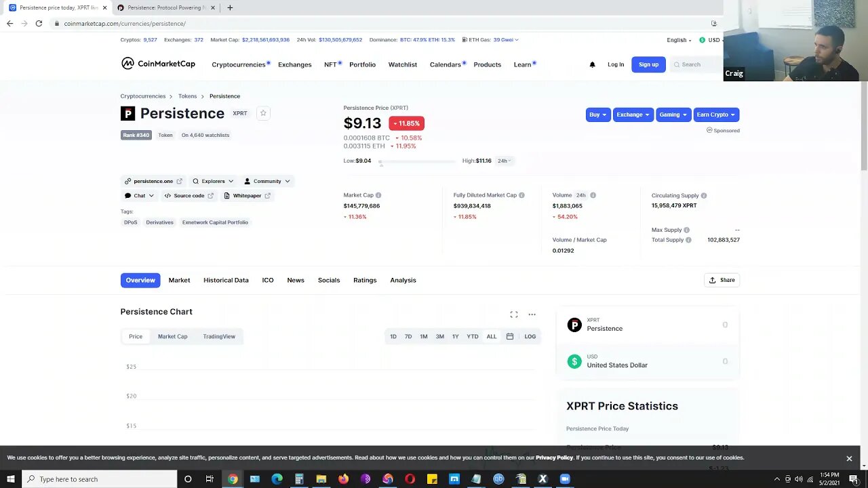Open a new browser tab with the plus
This screenshot has width=868, height=488.
(230, 7)
